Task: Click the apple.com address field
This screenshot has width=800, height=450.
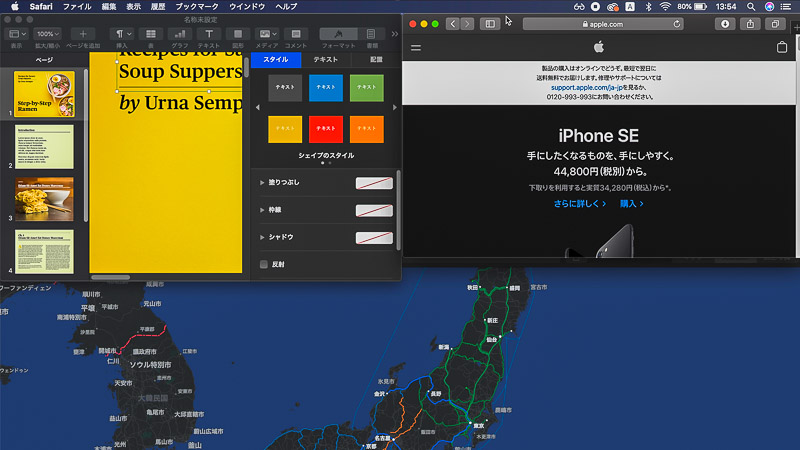Action: tap(603, 24)
